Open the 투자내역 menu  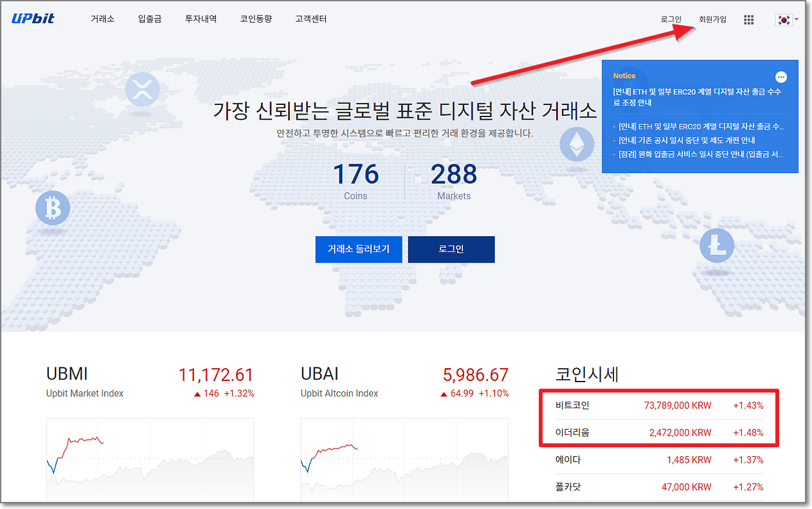[201, 19]
